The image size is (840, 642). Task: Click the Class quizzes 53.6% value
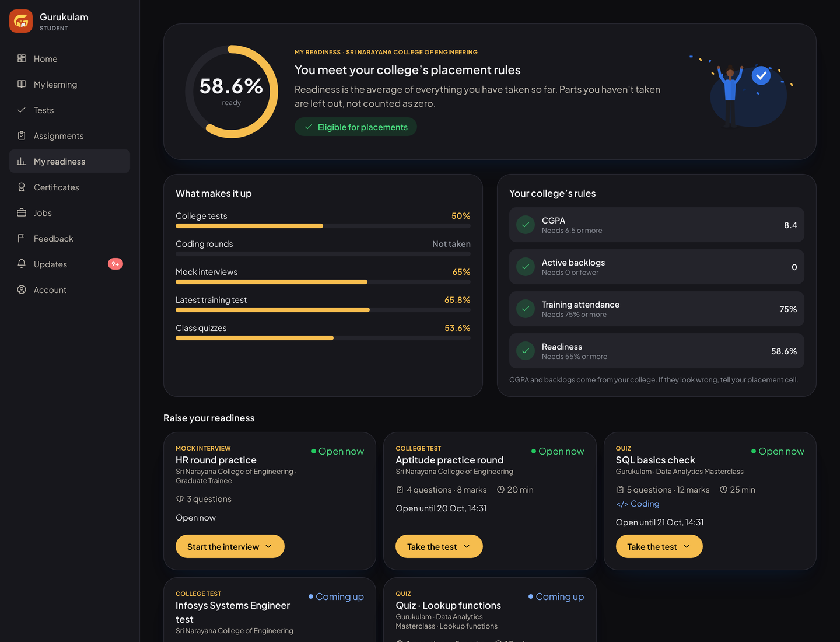point(457,328)
